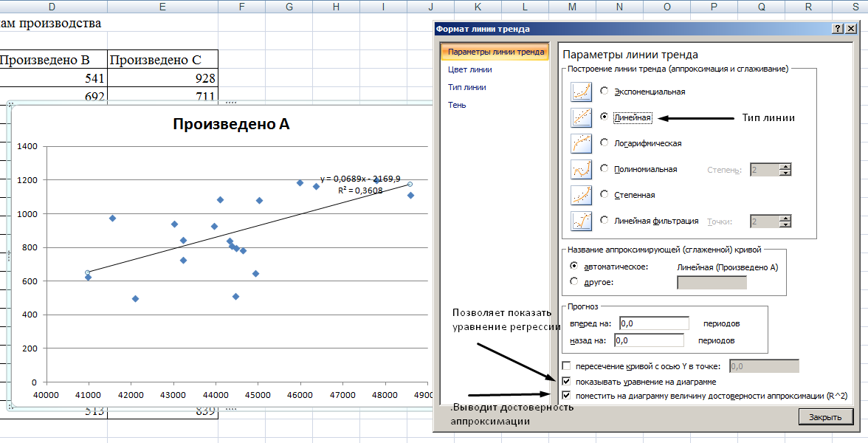Select the R² = 0,3608 label
Screen dimensions: 868x443
click(360, 190)
